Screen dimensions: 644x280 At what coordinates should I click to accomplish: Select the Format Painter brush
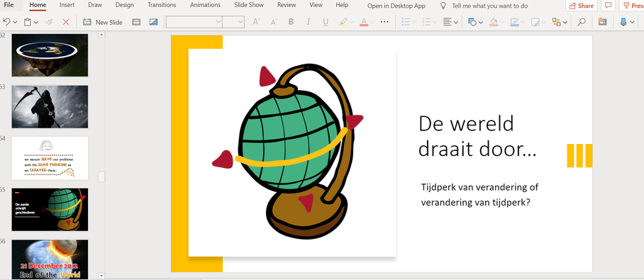[49, 22]
